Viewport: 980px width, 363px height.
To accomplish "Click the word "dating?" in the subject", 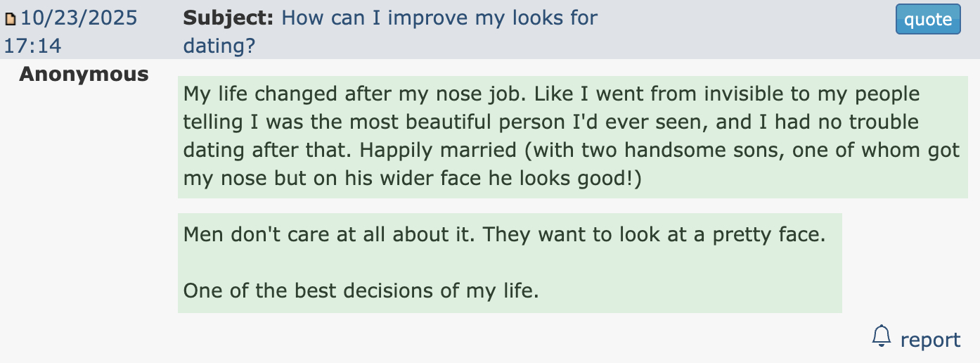I will 219,46.
